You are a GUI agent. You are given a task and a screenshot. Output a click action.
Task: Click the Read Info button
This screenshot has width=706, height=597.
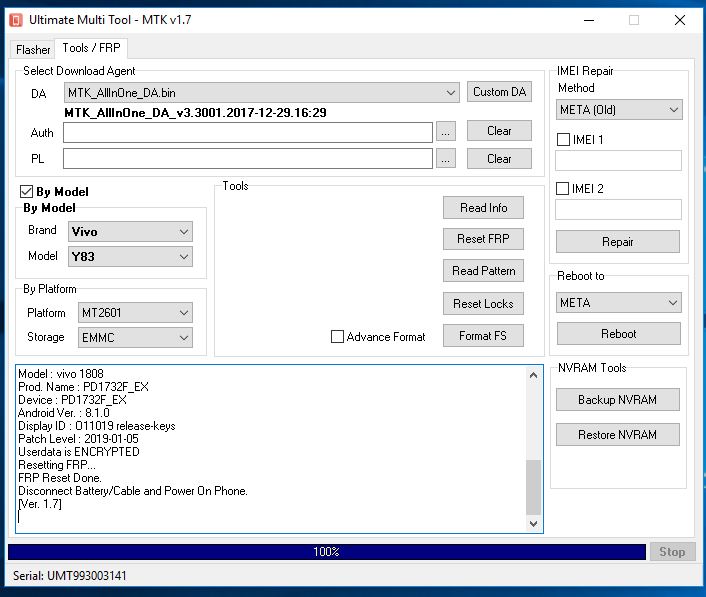(x=483, y=208)
